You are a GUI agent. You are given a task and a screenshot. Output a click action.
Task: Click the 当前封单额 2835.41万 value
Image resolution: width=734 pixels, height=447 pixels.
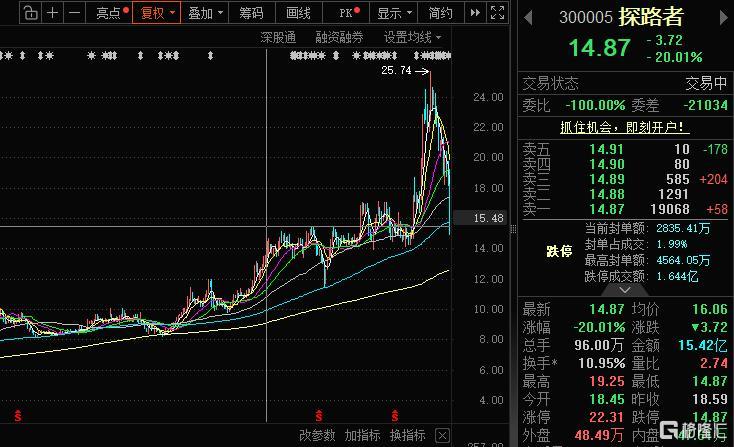pyautogui.click(x=683, y=228)
